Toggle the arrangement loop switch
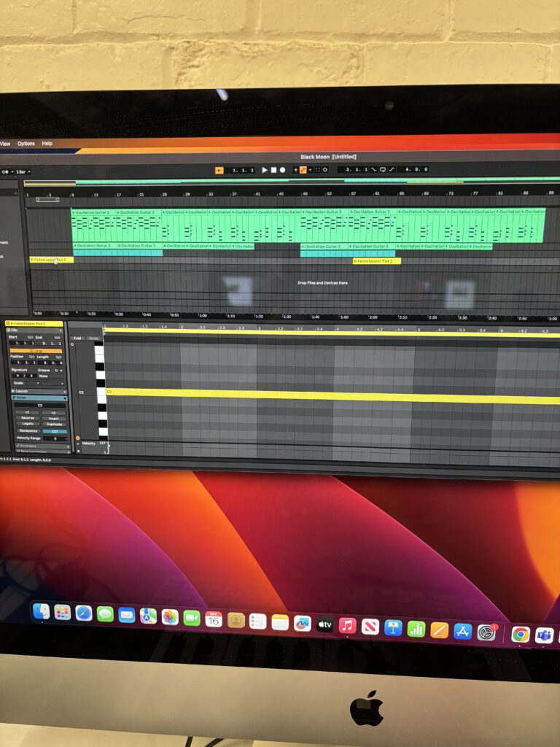 point(382,169)
